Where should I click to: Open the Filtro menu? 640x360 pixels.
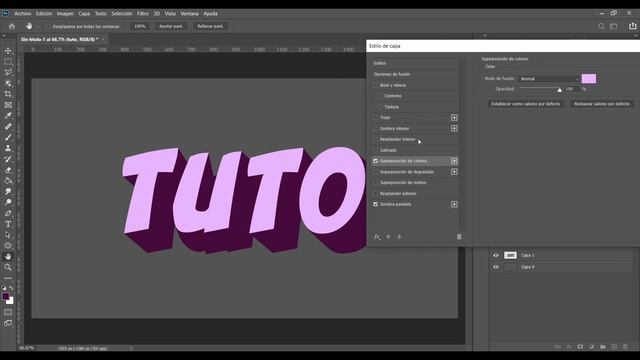point(143,13)
